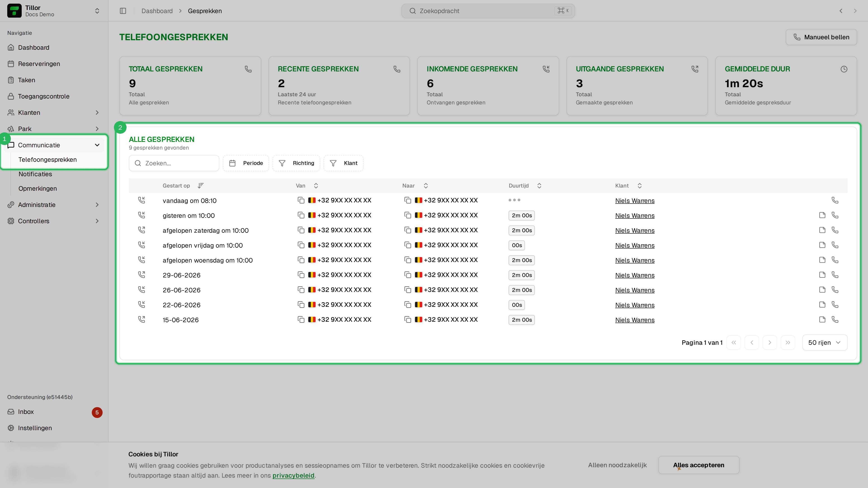The width and height of the screenshot is (868, 488).
Task: Open Dashboard in the sidebar
Action: (x=54, y=47)
